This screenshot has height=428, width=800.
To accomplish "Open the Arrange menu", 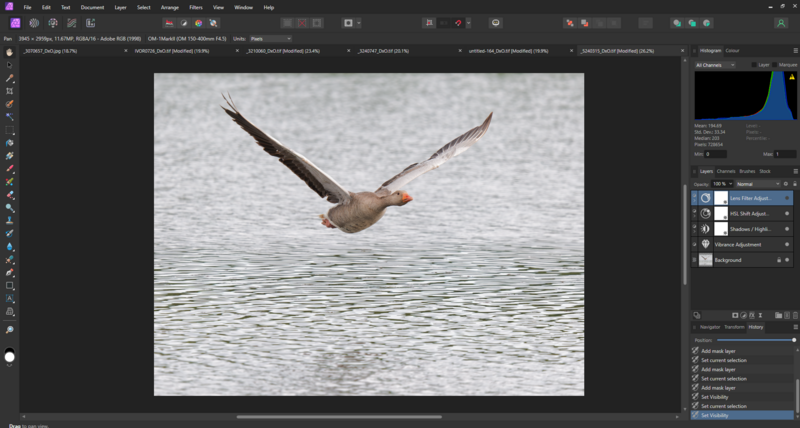I will pos(169,8).
